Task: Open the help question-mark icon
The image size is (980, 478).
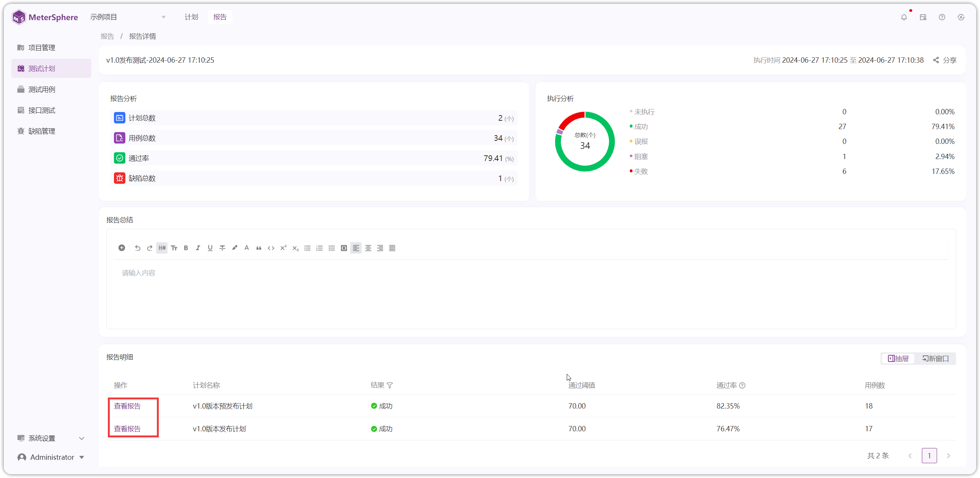Action: tap(942, 17)
